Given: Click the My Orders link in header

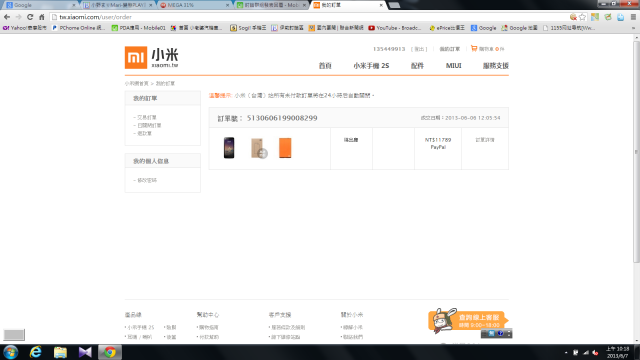Looking at the screenshot, I should [449, 49].
